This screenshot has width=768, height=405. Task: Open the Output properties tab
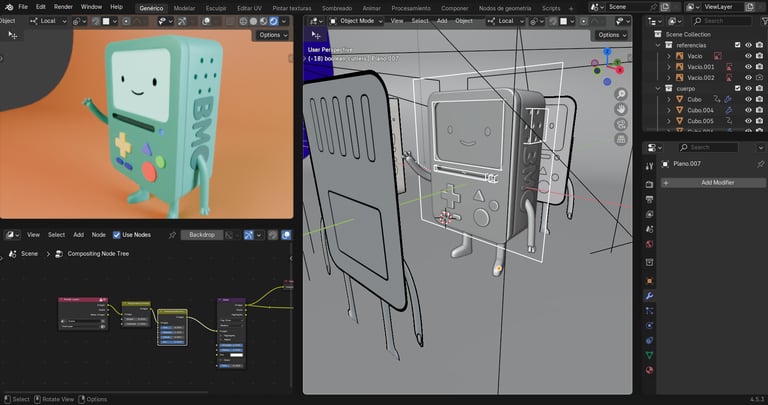(x=649, y=199)
